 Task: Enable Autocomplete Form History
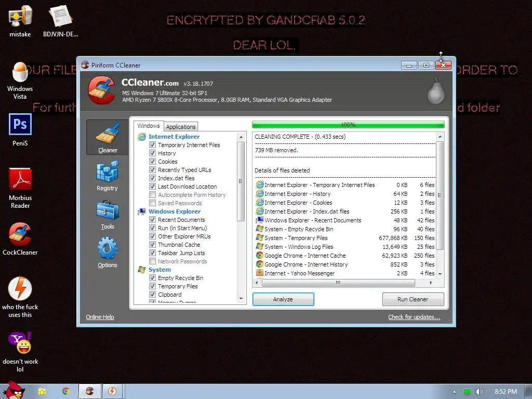click(153, 195)
